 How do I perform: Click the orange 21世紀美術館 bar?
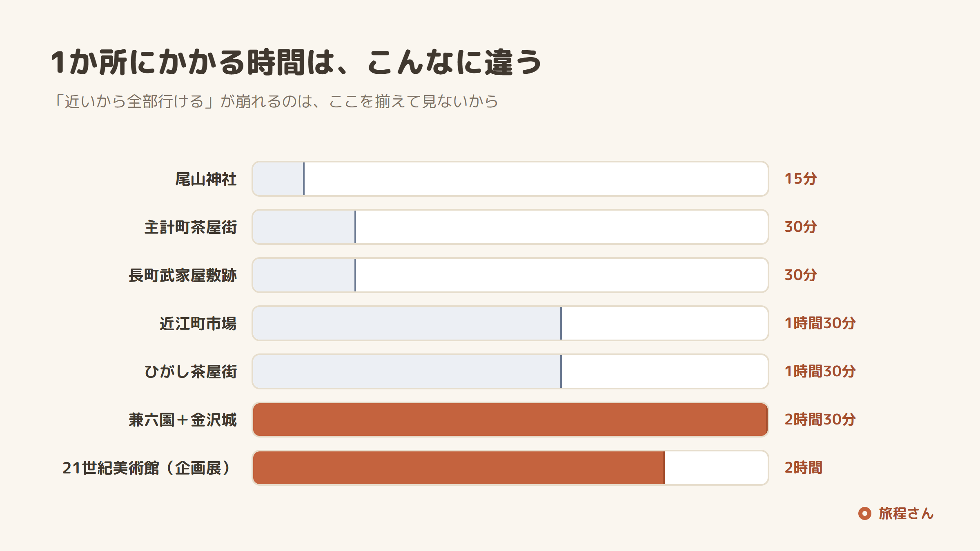click(x=459, y=468)
